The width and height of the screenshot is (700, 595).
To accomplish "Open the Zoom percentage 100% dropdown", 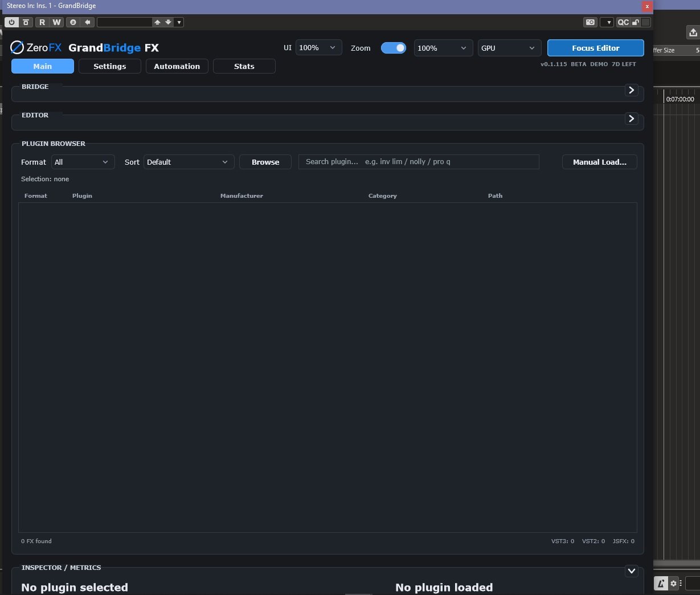I will (443, 48).
